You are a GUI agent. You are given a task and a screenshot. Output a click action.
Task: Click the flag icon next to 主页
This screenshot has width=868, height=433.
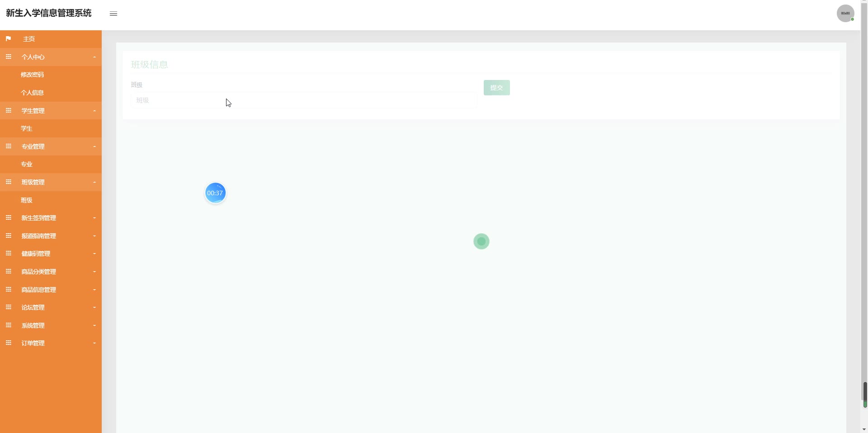pyautogui.click(x=8, y=39)
